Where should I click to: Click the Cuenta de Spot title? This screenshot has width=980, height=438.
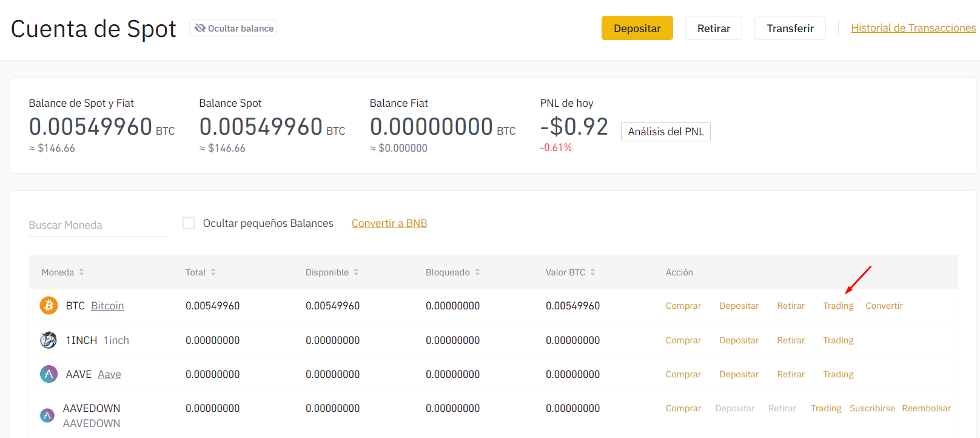click(93, 29)
